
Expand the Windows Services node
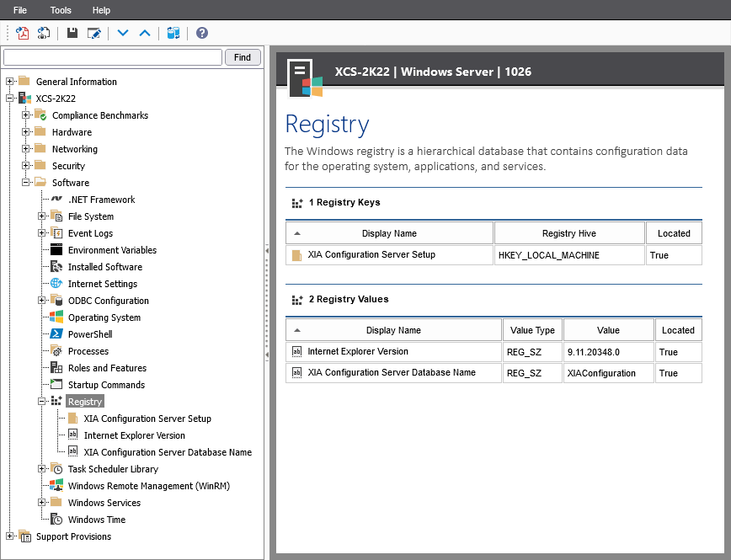(41, 502)
